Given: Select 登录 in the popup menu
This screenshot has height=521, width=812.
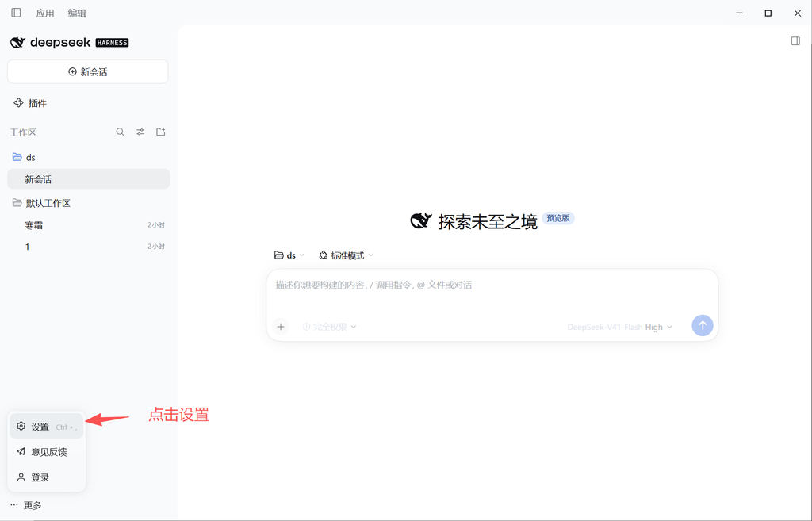Looking at the screenshot, I should (47, 477).
